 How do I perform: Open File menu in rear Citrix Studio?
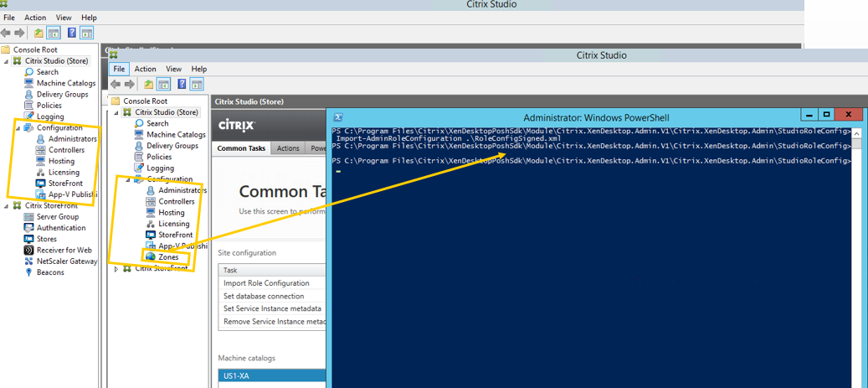pyautogui.click(x=9, y=18)
